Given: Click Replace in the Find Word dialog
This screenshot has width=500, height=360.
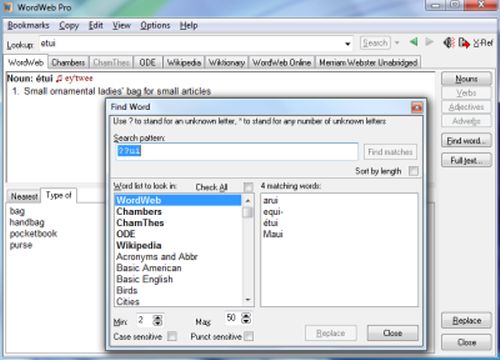Looking at the screenshot, I should coord(331,333).
